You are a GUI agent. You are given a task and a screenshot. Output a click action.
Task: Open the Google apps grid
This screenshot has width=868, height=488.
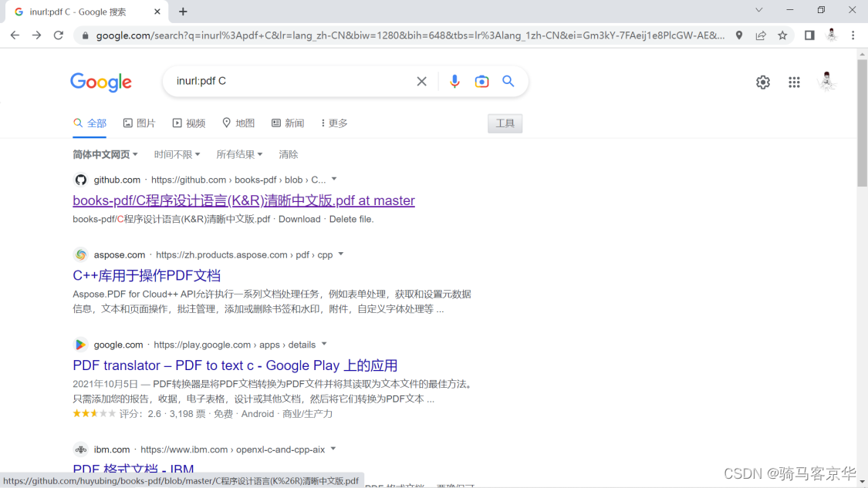coord(795,82)
